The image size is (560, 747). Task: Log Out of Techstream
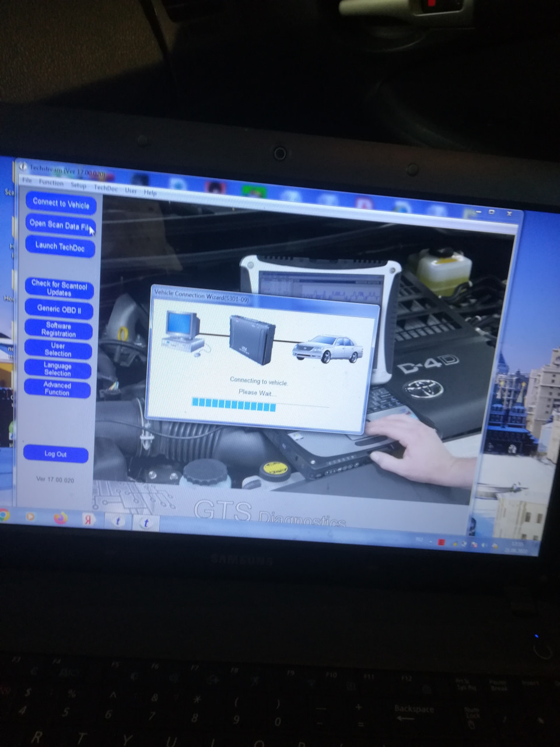[x=55, y=453]
